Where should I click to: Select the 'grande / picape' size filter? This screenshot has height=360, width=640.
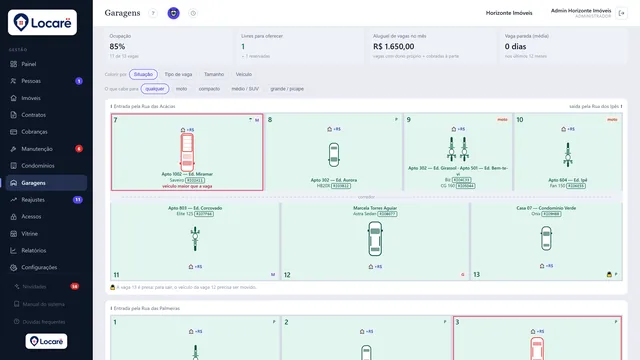287,89
